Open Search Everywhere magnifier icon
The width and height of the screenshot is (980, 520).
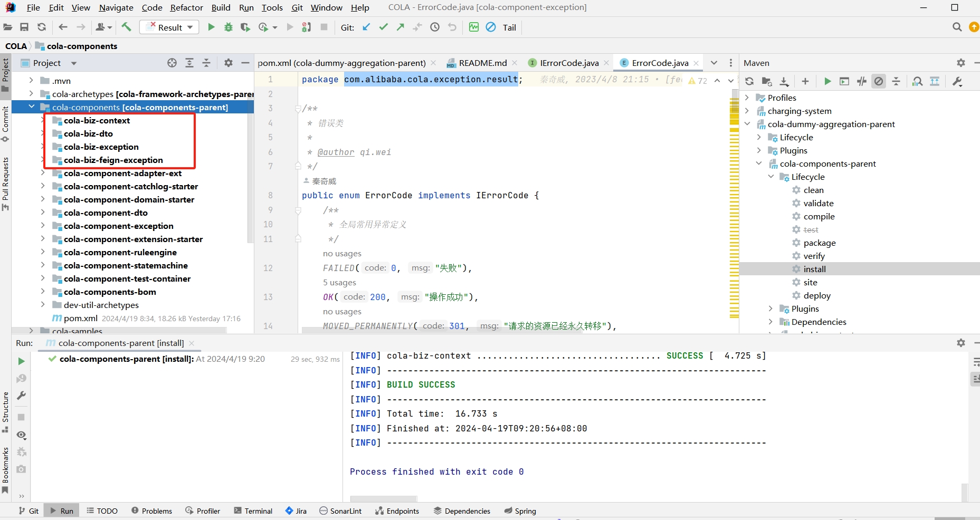[957, 27]
